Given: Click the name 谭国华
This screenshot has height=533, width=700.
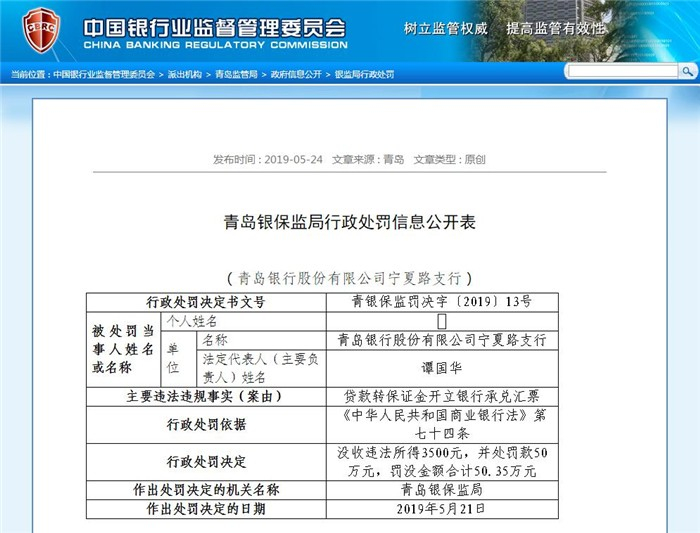Looking at the screenshot, I should click(442, 368).
